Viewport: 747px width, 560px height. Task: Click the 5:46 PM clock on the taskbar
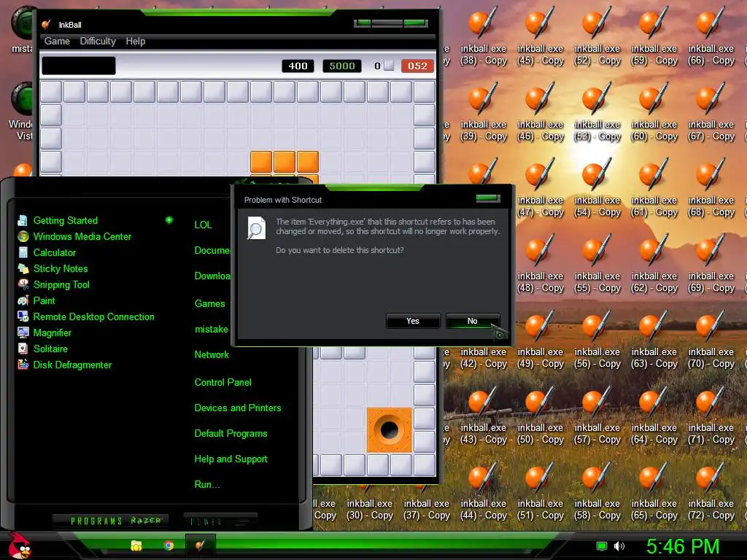tap(682, 546)
